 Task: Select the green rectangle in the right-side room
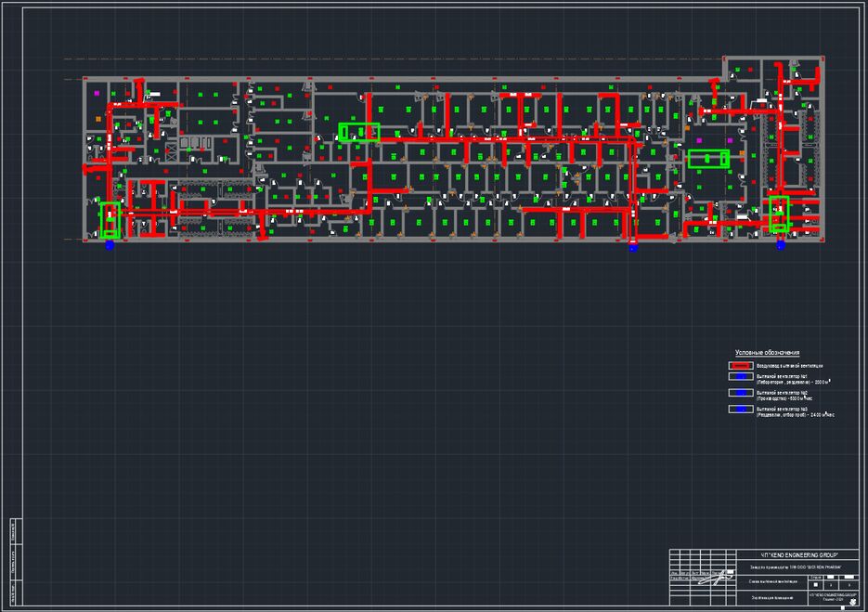[708, 158]
